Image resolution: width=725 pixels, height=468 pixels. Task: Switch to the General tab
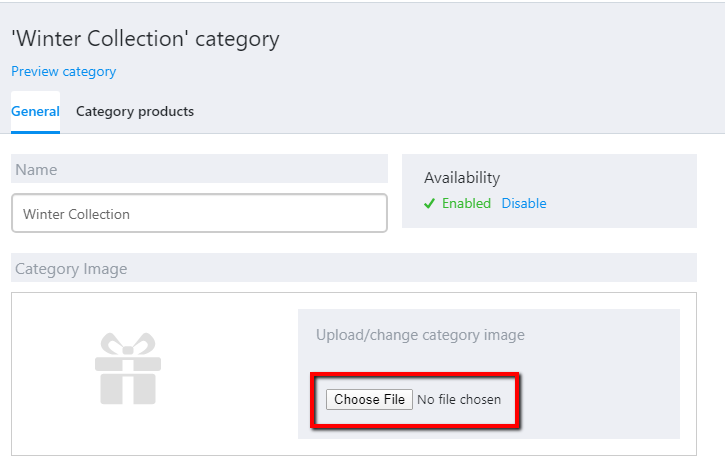click(35, 111)
